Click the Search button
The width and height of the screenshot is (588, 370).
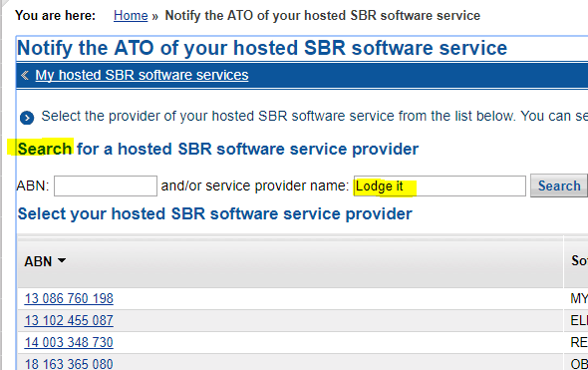tap(559, 185)
